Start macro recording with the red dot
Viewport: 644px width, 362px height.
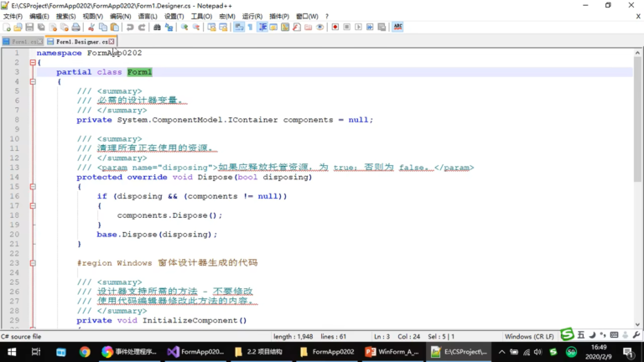click(x=335, y=27)
